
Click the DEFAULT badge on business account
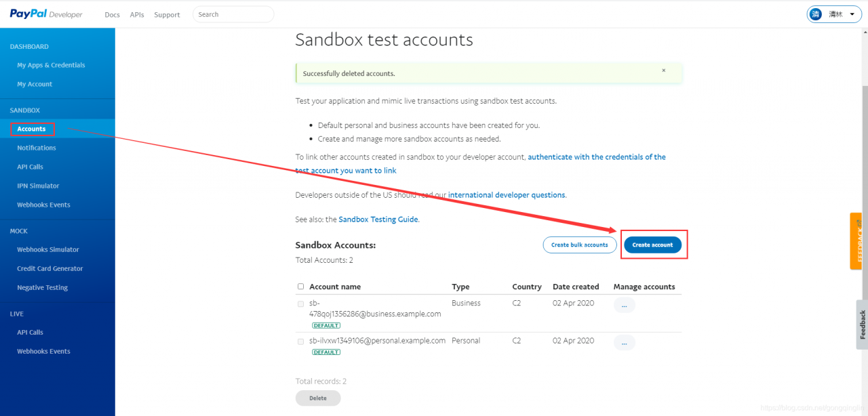pos(326,325)
